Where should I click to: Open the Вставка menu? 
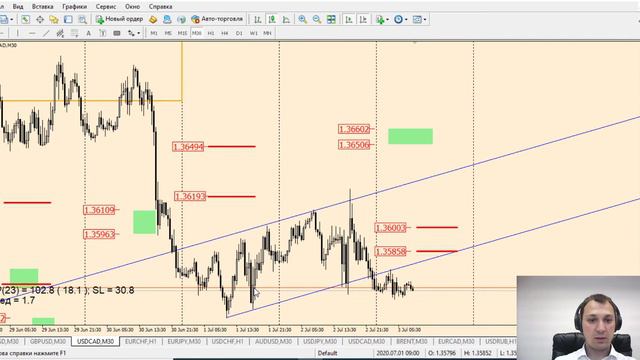pos(42,7)
